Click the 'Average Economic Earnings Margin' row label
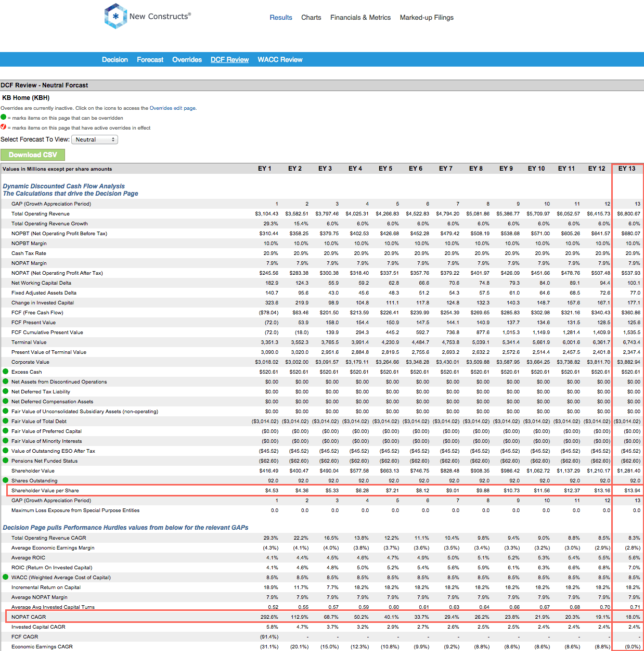This screenshot has height=651, width=644. (53, 548)
